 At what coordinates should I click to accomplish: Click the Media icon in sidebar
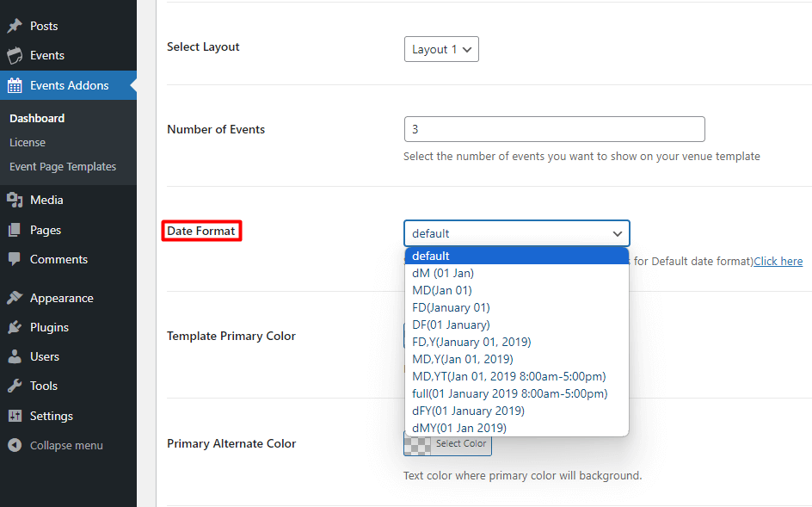point(15,200)
